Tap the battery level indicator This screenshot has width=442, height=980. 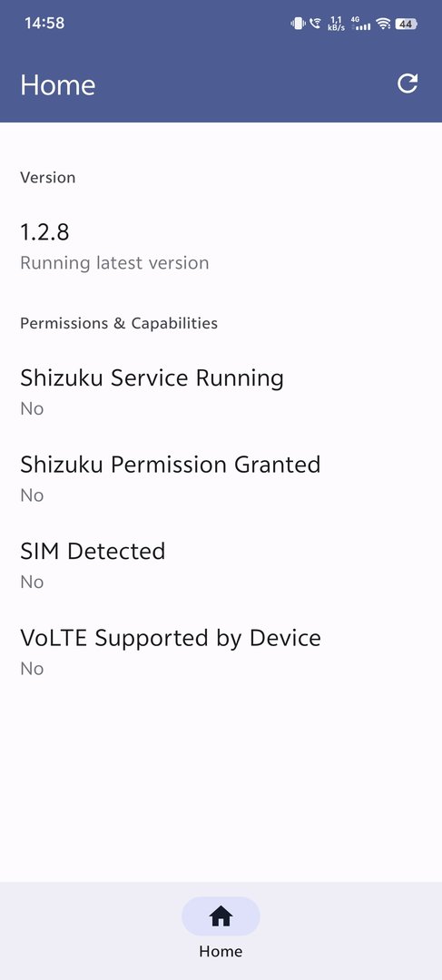[x=407, y=24]
